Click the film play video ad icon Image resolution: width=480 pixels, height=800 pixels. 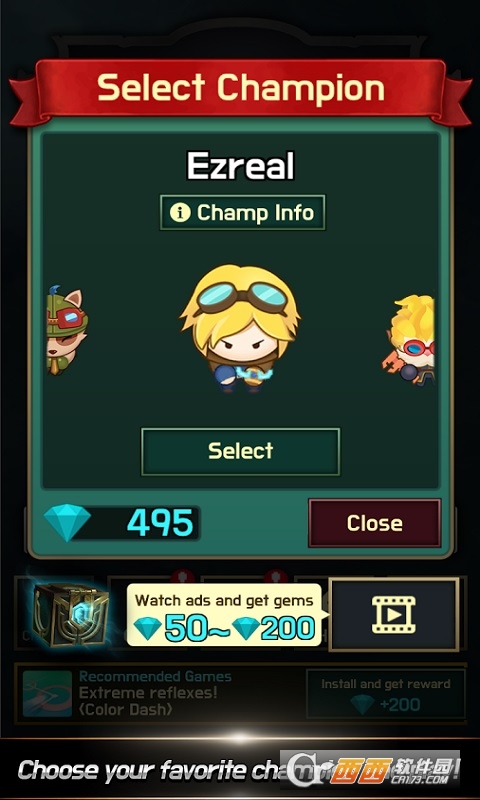(394, 615)
